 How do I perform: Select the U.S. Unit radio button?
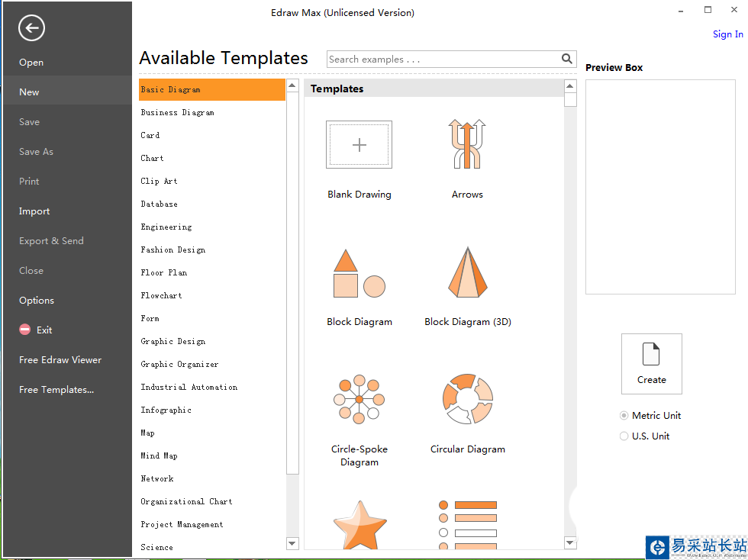[624, 436]
